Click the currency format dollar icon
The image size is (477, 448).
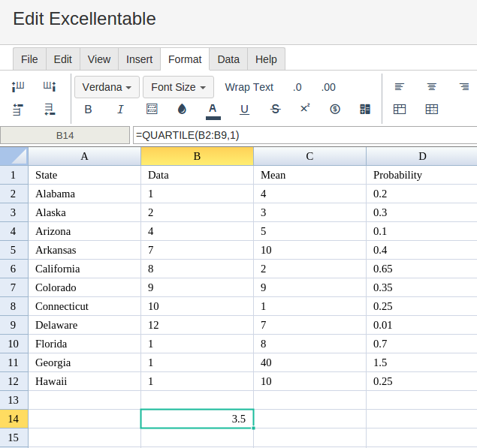click(x=335, y=109)
